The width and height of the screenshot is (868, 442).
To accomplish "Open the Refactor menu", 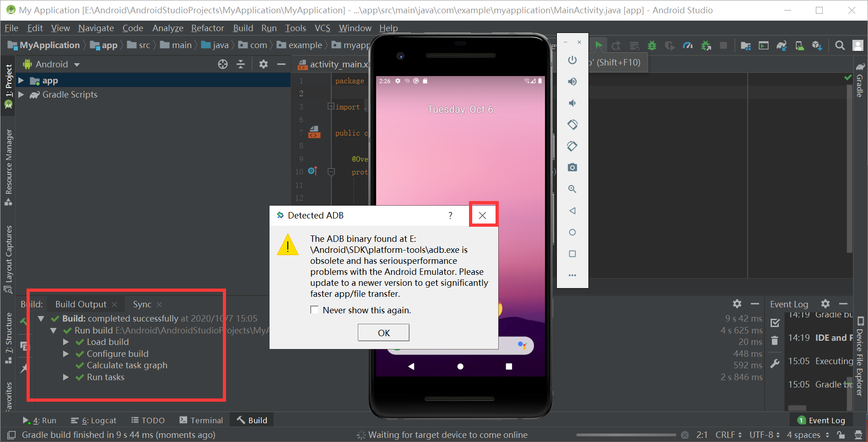I will pyautogui.click(x=208, y=28).
